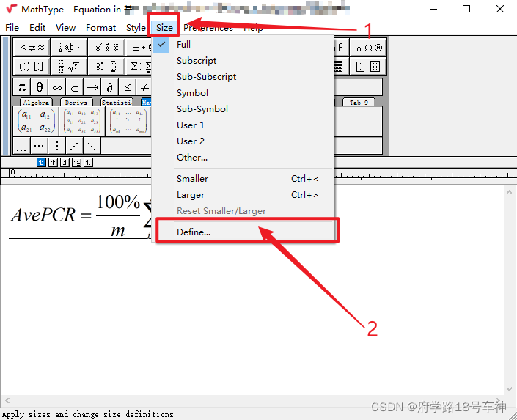Open the operator symbols palette (±•)
This screenshot has width=517, height=420.
point(139,48)
